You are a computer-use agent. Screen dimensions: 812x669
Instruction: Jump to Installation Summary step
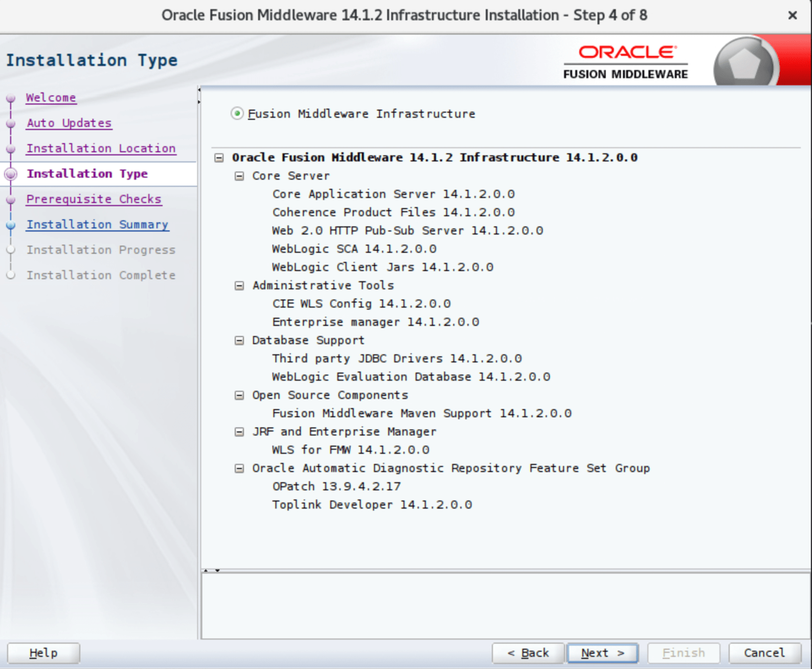tap(97, 224)
